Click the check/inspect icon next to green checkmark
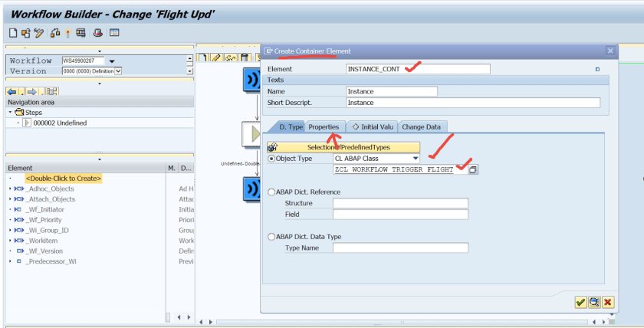The image size is (644, 328). [x=594, y=303]
